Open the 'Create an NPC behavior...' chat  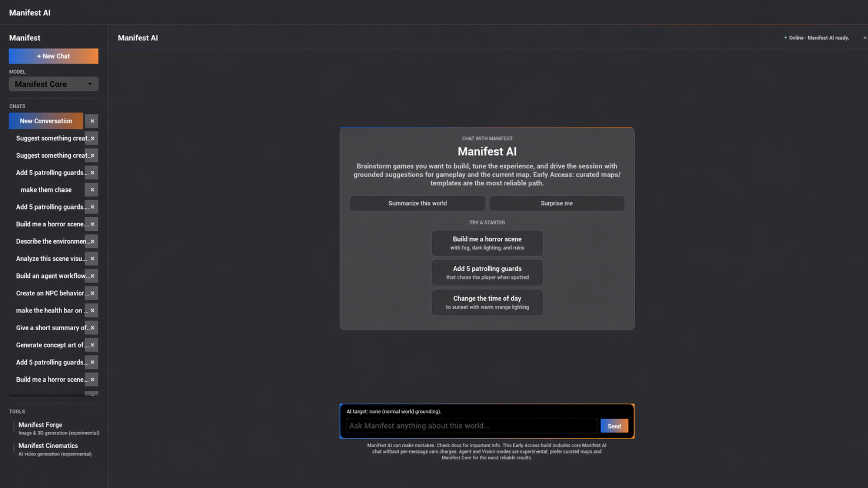46,293
